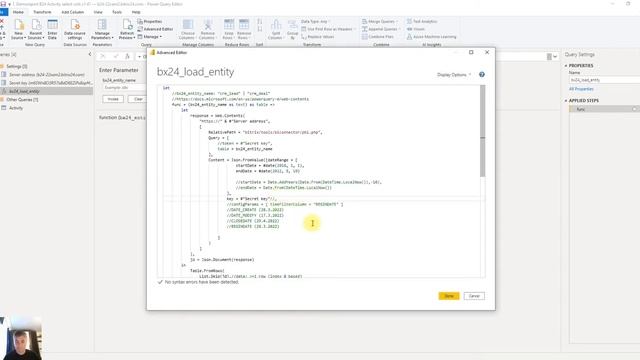This screenshot has height=360, width=640.
Task: Select the Activity query
Action: (16, 108)
